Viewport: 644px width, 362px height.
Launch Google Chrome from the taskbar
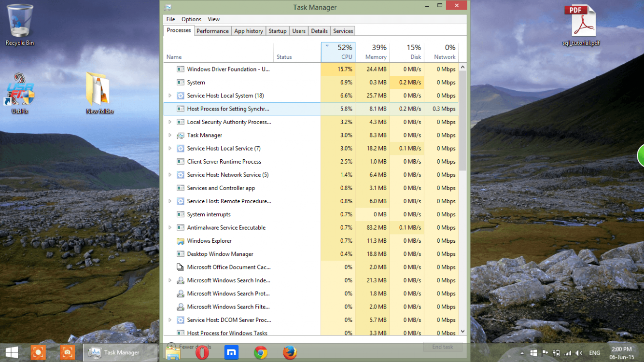tap(261, 353)
